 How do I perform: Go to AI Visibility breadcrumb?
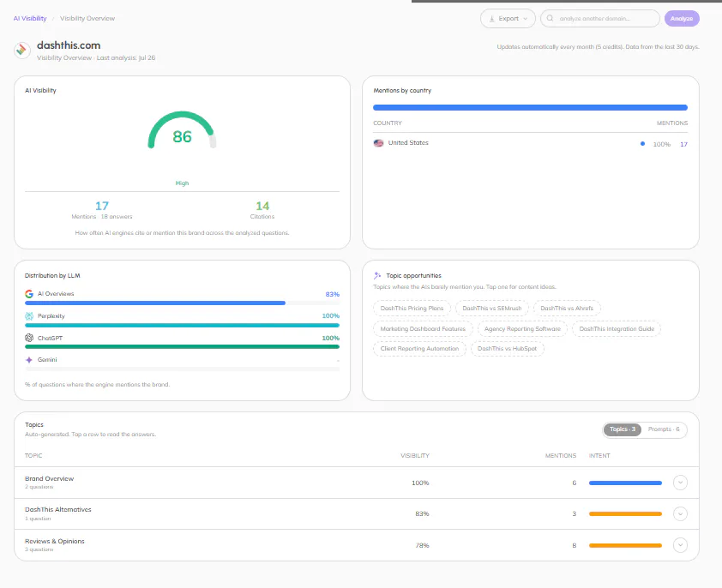30,18
